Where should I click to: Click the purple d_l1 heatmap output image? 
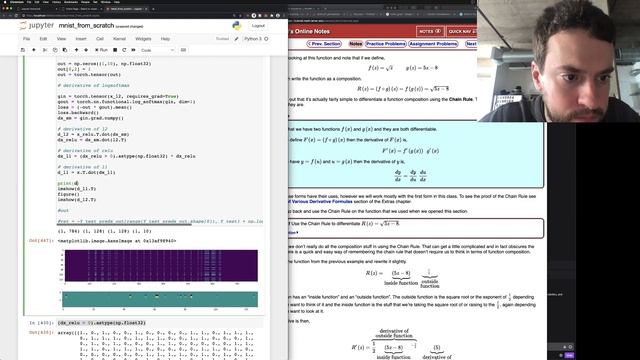point(161,266)
